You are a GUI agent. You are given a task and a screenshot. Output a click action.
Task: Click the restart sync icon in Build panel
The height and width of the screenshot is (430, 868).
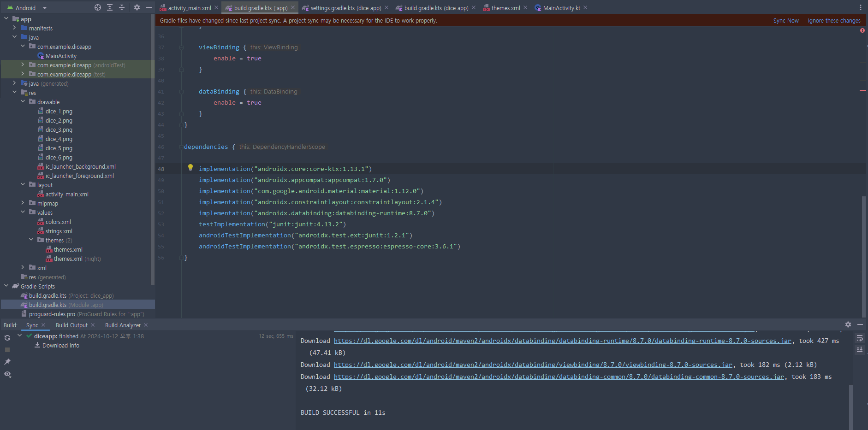(7, 338)
